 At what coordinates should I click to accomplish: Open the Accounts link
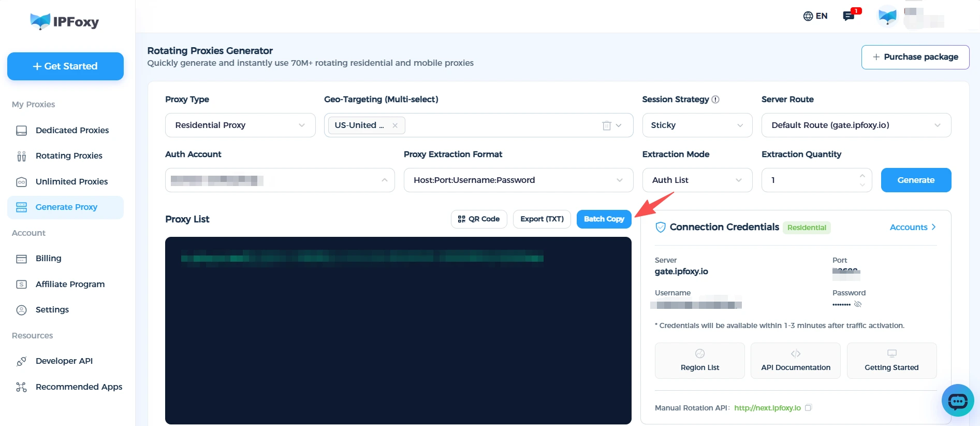(913, 227)
